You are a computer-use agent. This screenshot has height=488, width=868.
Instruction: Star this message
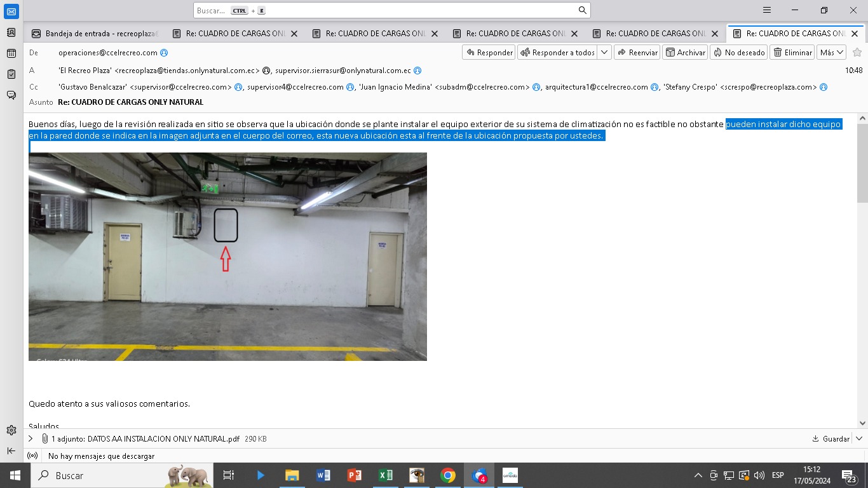(857, 53)
